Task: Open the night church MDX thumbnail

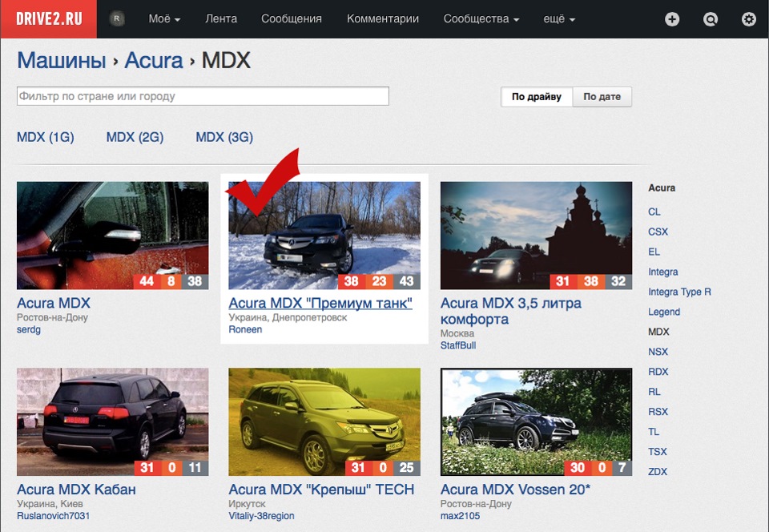Action: tap(536, 236)
